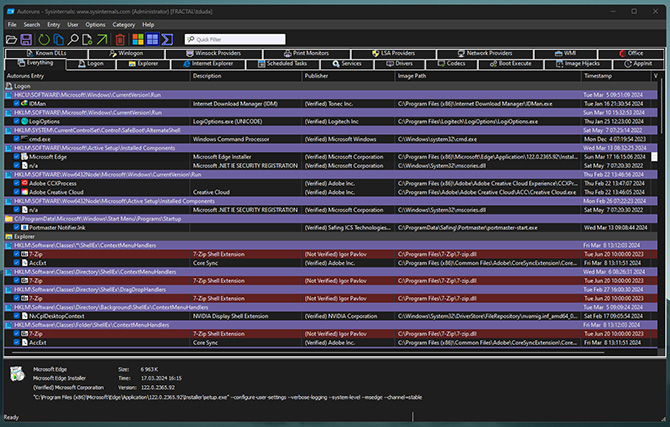Select the Drivers tab
The height and width of the screenshot is (427, 670).
tap(400, 64)
